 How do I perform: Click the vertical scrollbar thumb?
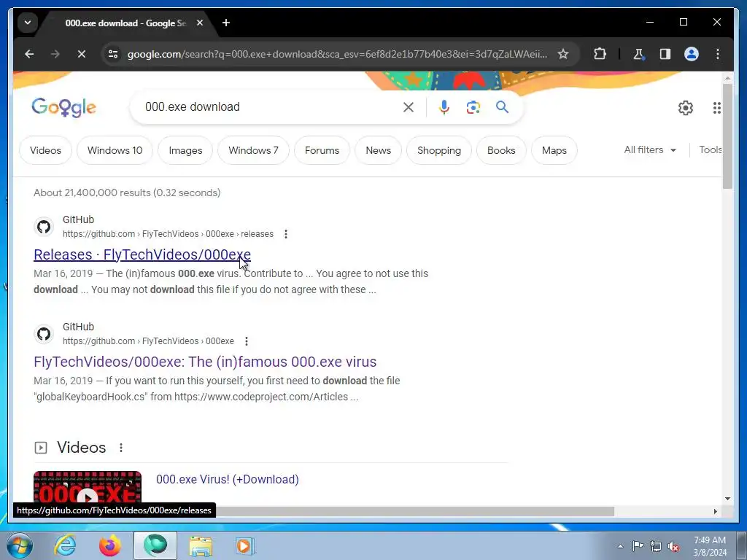pos(727,136)
